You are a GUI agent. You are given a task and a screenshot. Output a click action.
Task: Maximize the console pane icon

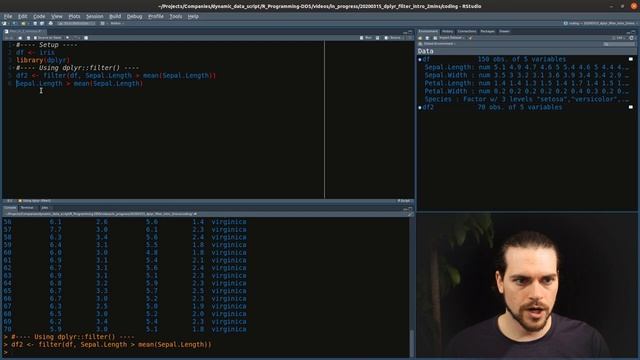[410, 208]
